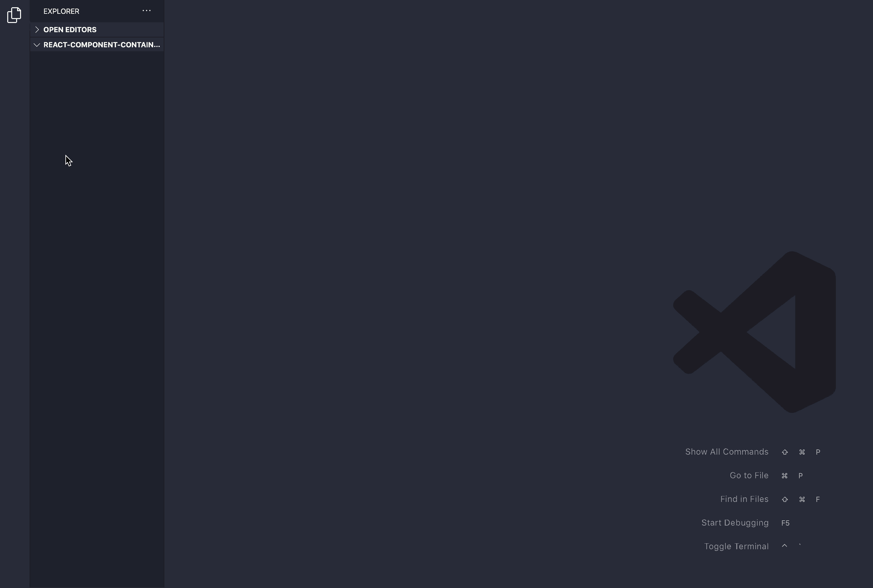Click the Go to File label
Viewport: 873px width, 588px height.
click(749, 476)
